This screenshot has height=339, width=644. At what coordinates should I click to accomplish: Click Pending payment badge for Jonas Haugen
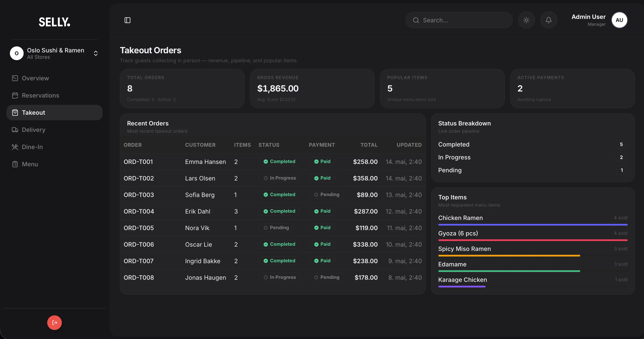tap(326, 277)
